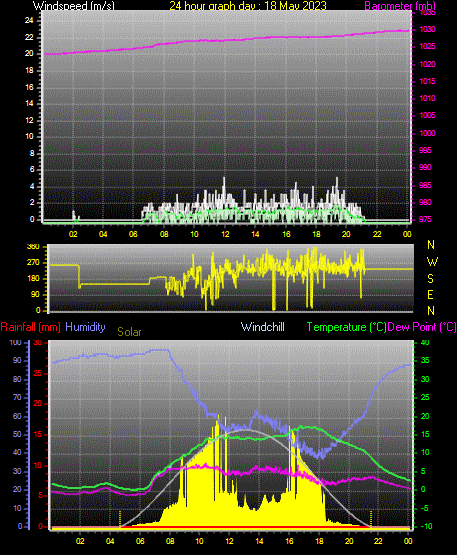Click the "Solar" legend label
The height and width of the screenshot is (555, 457).
pyautogui.click(x=129, y=332)
